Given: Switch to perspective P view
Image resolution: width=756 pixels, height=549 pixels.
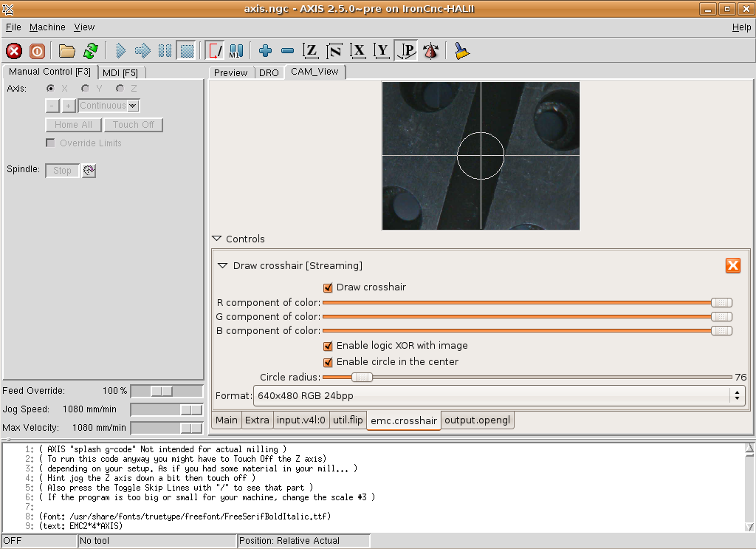Looking at the screenshot, I should (406, 51).
